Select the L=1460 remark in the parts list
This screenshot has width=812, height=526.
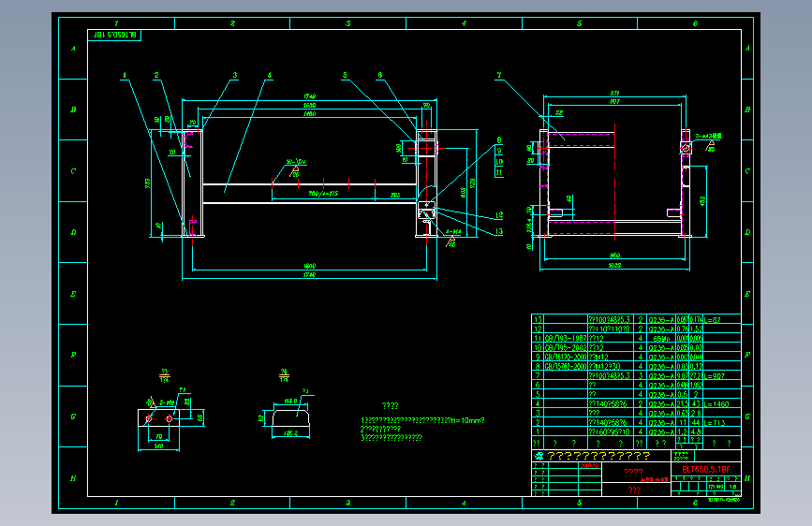[x=716, y=403]
